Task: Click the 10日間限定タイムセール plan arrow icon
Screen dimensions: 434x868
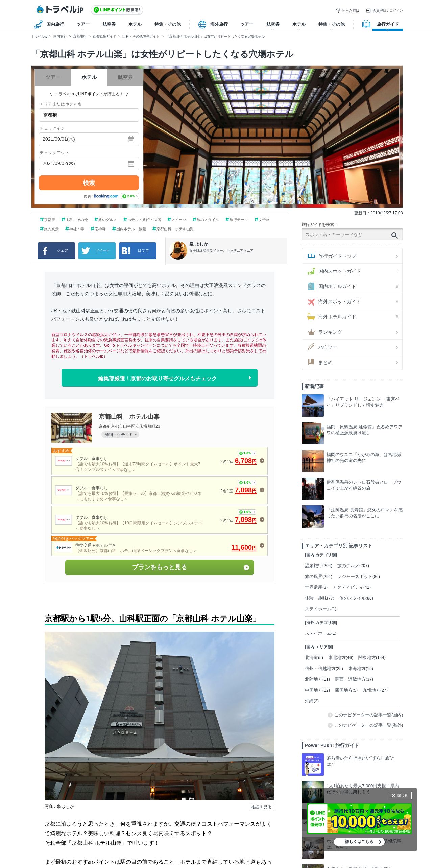Action: (x=262, y=520)
